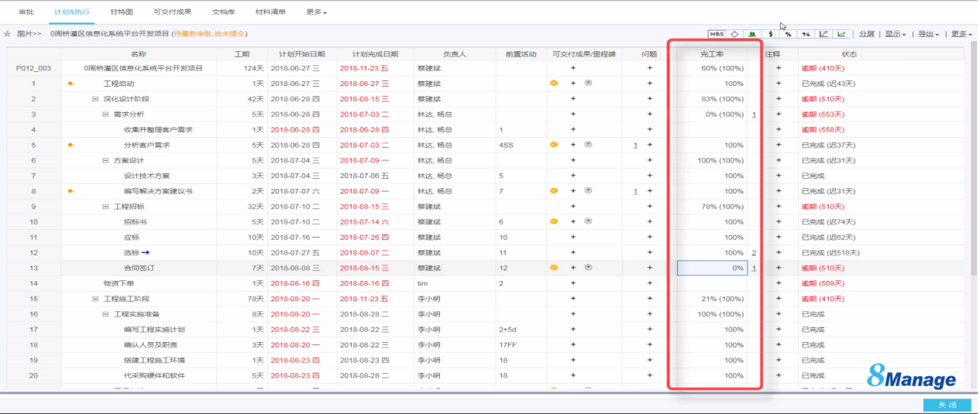The height and width of the screenshot is (414, 980).
Task: Click the diamond milestone toolbar icon
Action: click(734, 34)
